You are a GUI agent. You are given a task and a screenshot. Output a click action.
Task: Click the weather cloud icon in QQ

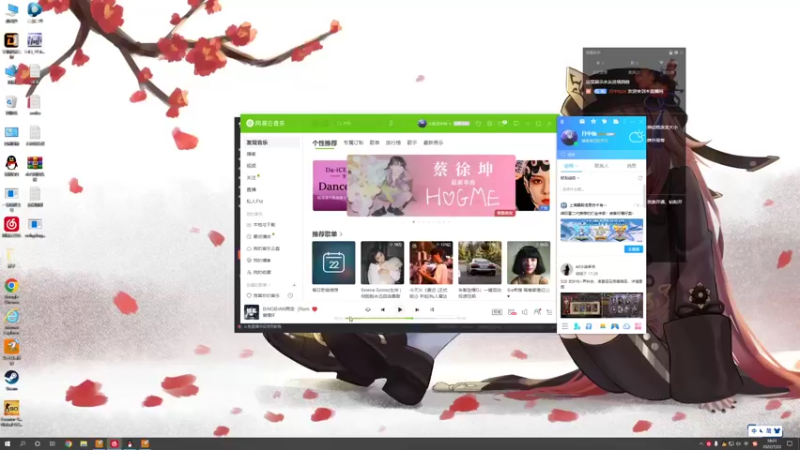[636, 136]
